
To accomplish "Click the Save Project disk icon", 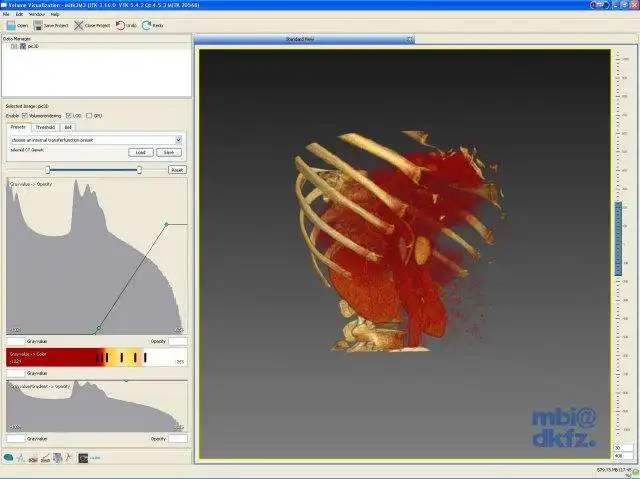I will pyautogui.click(x=38, y=26).
